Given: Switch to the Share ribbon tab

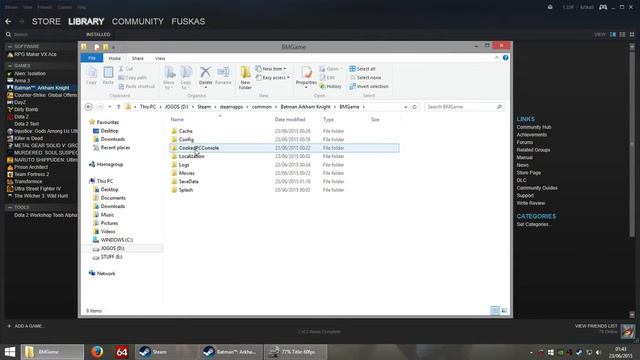Looking at the screenshot, I should (x=138, y=58).
